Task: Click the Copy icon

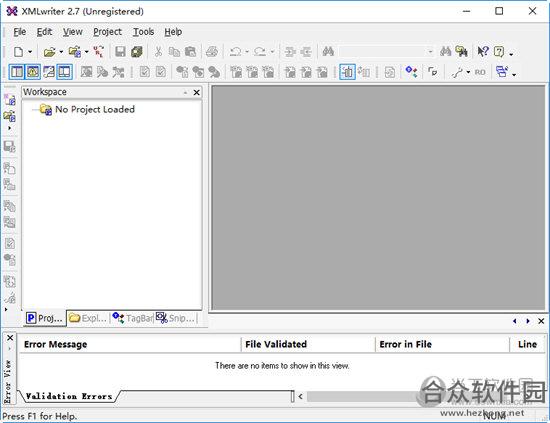Action: click(174, 52)
